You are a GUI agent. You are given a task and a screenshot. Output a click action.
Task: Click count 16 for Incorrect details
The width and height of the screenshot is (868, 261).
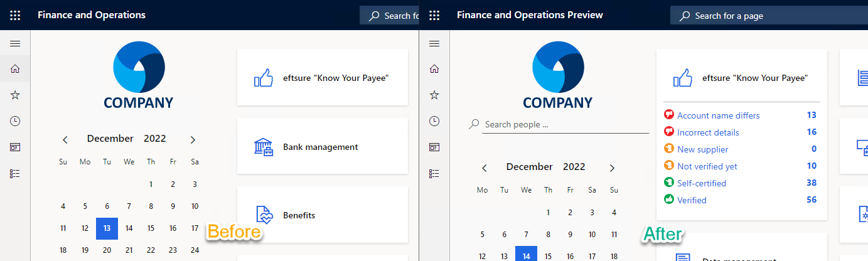[x=812, y=132]
